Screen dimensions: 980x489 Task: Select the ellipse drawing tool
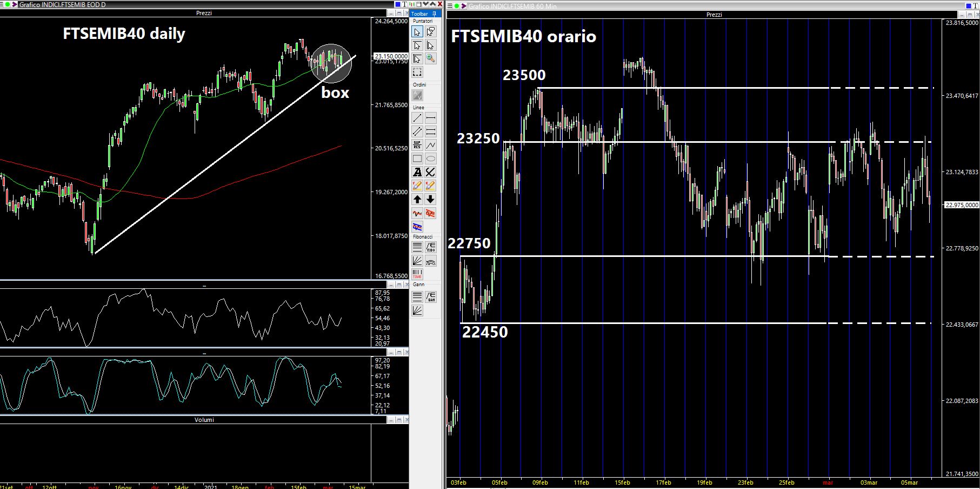pyautogui.click(x=431, y=158)
